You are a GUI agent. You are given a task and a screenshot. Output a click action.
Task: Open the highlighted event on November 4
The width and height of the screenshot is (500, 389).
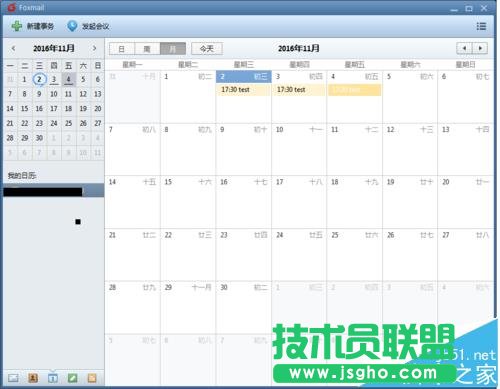click(x=354, y=90)
